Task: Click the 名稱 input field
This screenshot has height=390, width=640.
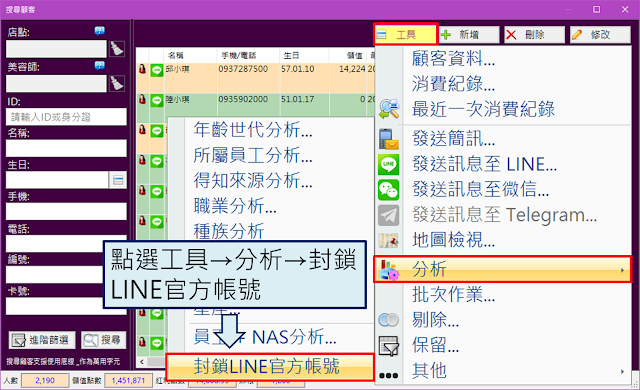Action: coord(66,148)
